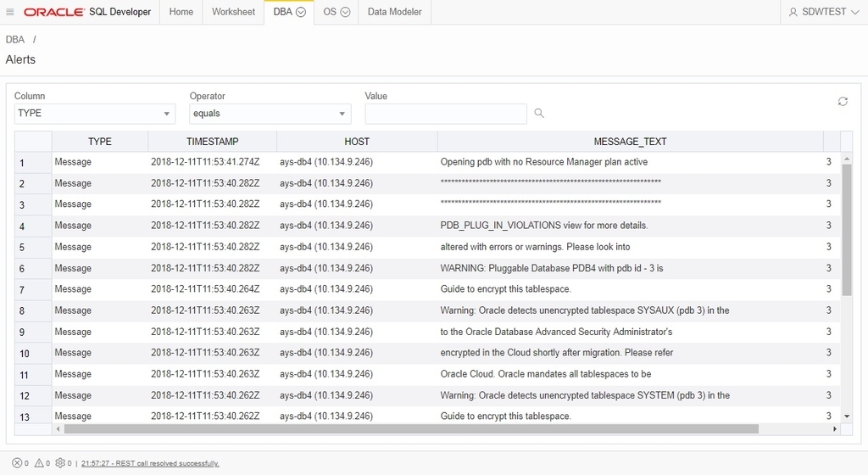868x475 pixels.
Task: Click the vertical scrollbar down arrow
Action: (847, 416)
